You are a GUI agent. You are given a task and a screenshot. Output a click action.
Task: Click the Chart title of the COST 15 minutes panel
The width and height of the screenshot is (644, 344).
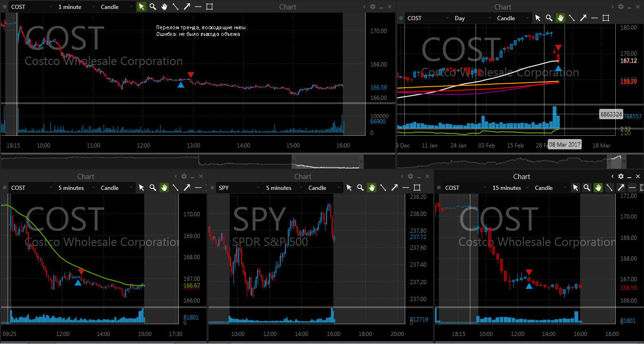(x=522, y=176)
